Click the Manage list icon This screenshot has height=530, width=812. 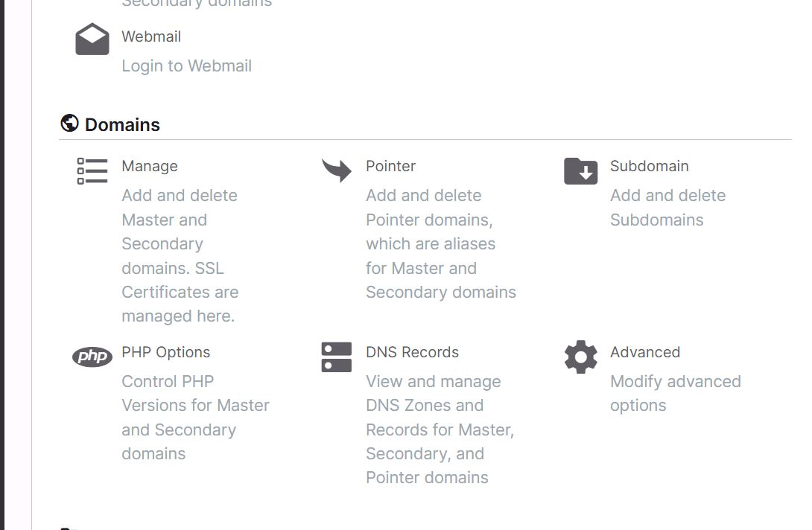tap(92, 170)
